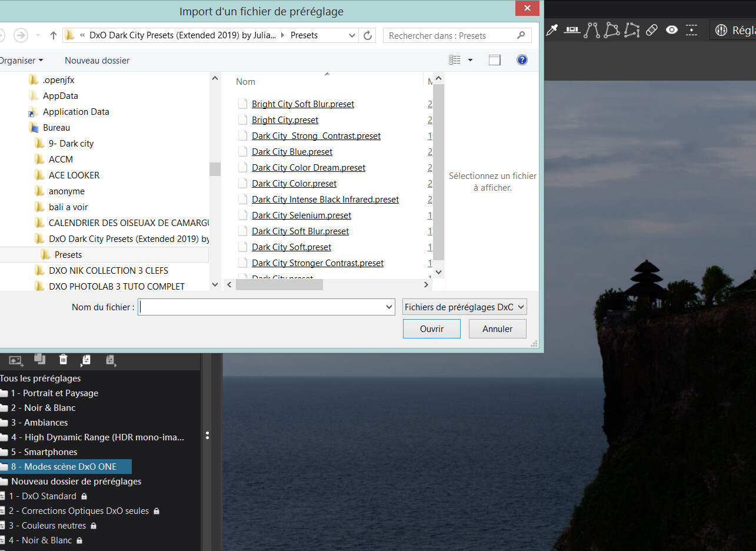The image size is (756, 551).
Task: Expand the file name history dropdown
Action: tap(389, 307)
